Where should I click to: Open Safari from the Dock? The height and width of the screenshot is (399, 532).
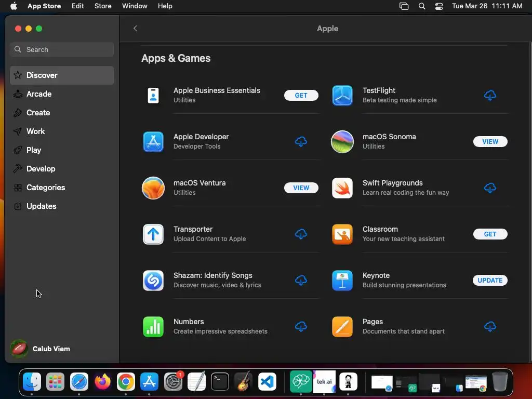[79, 382]
